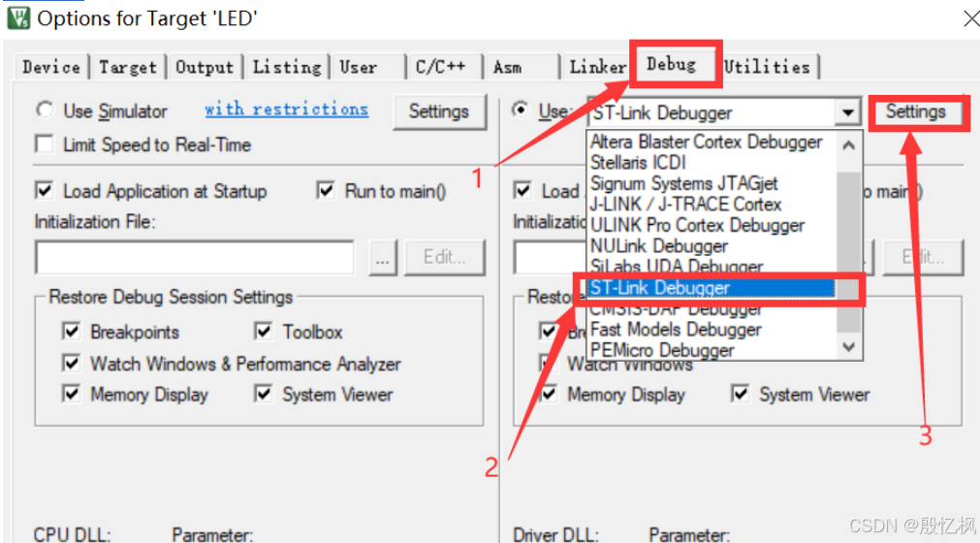Choose J-LINK / J-TRACE Cortex option
Image resolution: width=980 pixels, height=543 pixels.
click(685, 205)
